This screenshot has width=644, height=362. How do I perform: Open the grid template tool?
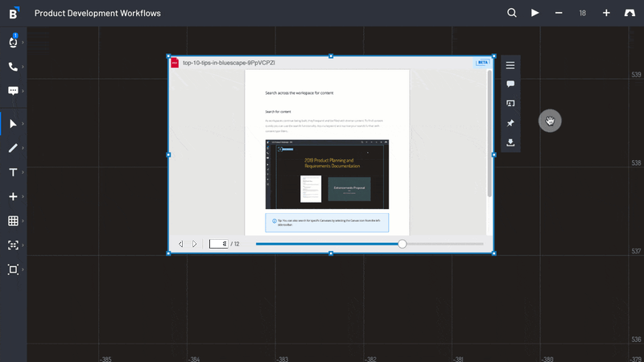[13, 220]
